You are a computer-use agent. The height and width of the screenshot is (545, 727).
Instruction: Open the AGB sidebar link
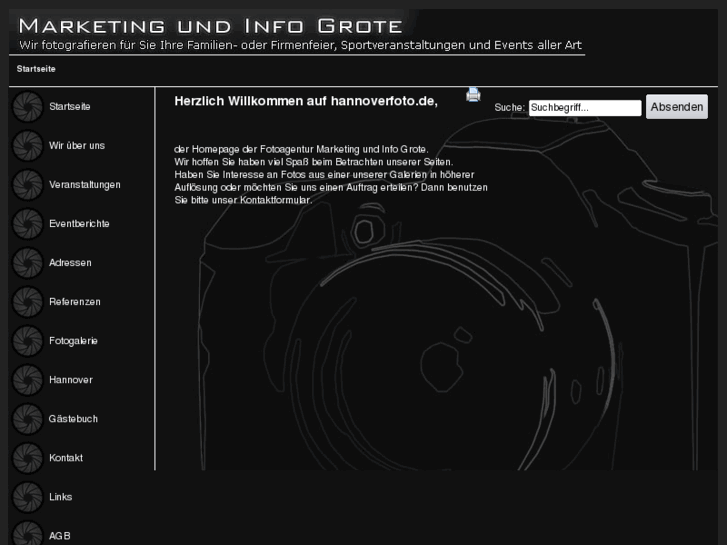click(x=60, y=536)
